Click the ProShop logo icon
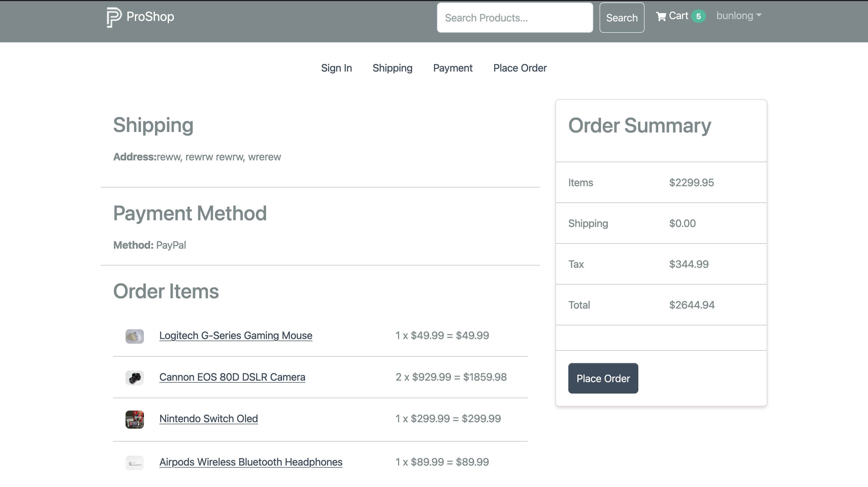The width and height of the screenshot is (868, 487). coord(114,17)
